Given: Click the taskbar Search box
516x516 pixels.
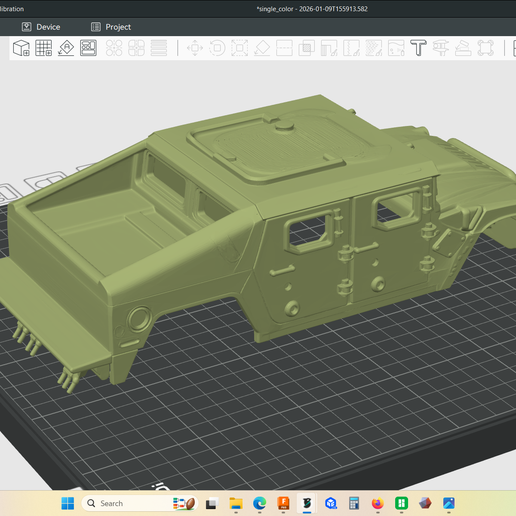Looking at the screenshot, I should (140, 503).
